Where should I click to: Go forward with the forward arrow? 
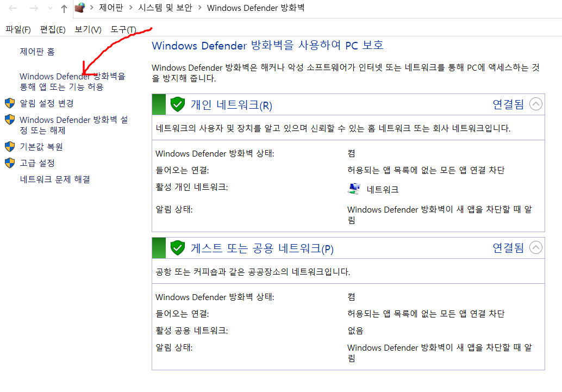tap(34, 8)
